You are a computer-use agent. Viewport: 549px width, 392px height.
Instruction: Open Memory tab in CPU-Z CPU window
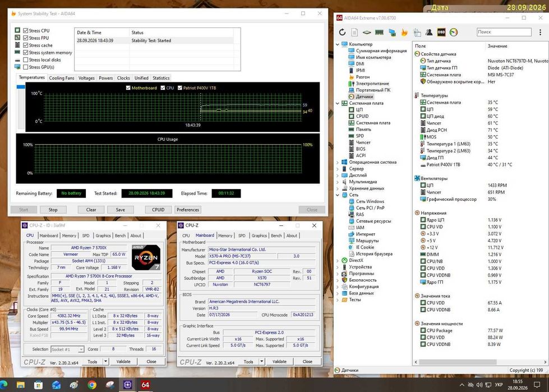coord(69,236)
